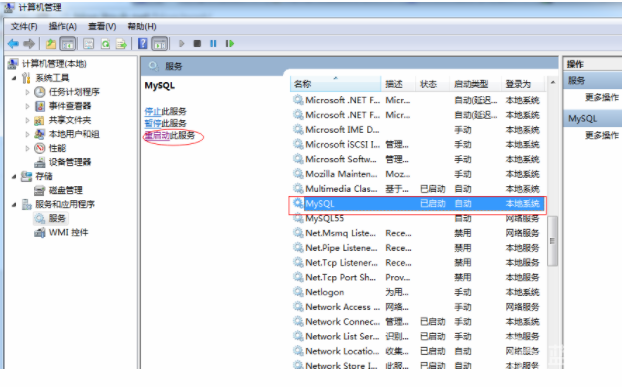
Task: Select 本地用户和组 in the tree
Action: click(74, 134)
